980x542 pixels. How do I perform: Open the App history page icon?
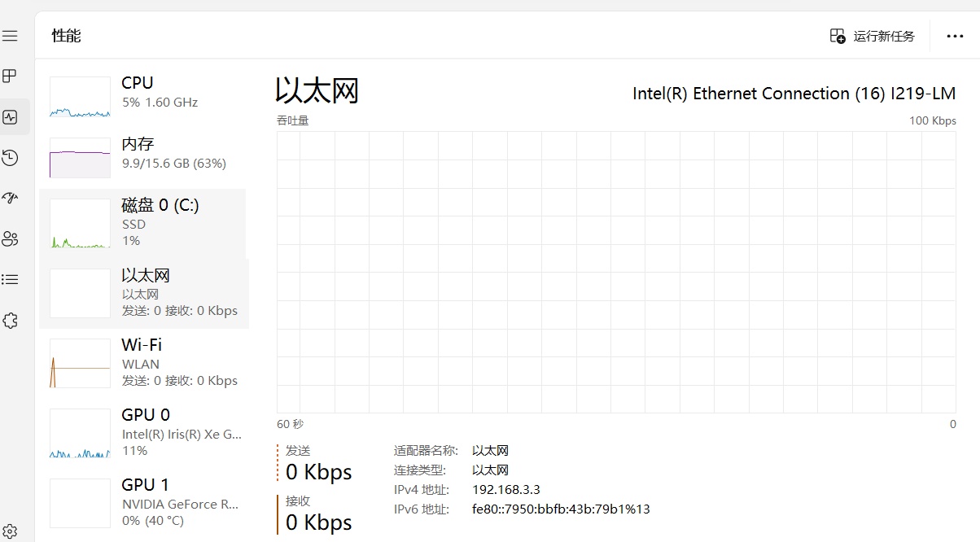[10, 158]
